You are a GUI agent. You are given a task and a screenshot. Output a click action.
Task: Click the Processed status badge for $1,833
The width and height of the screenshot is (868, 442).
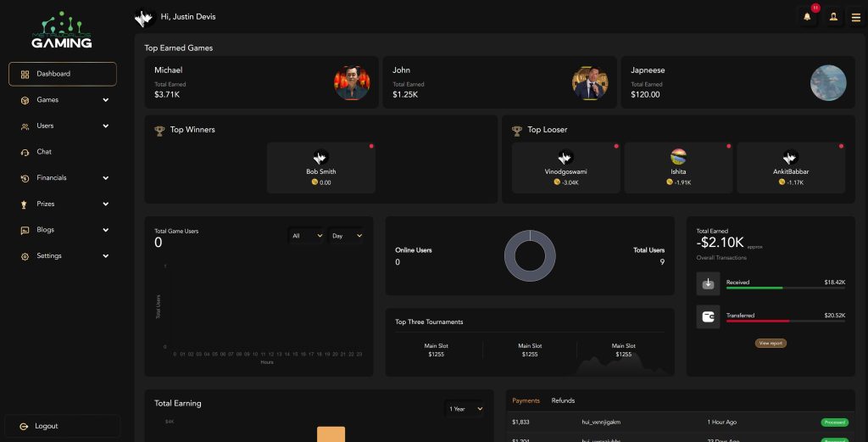tap(834, 422)
